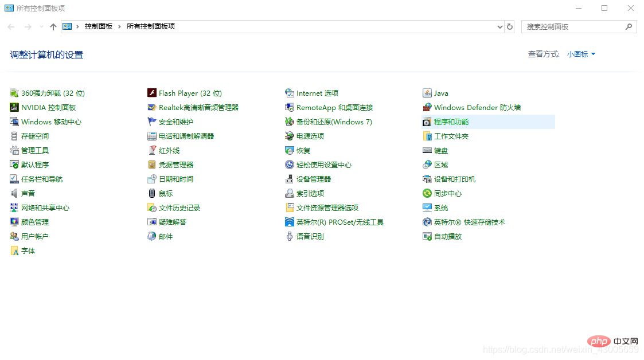Click the Internet 选项 icon

[x=289, y=93]
